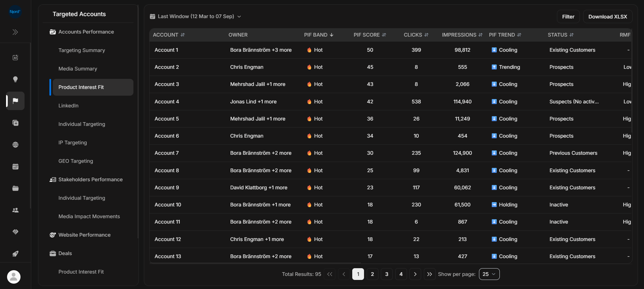Open Media Summary in sidebar
This screenshot has height=289, width=644.
point(78,69)
